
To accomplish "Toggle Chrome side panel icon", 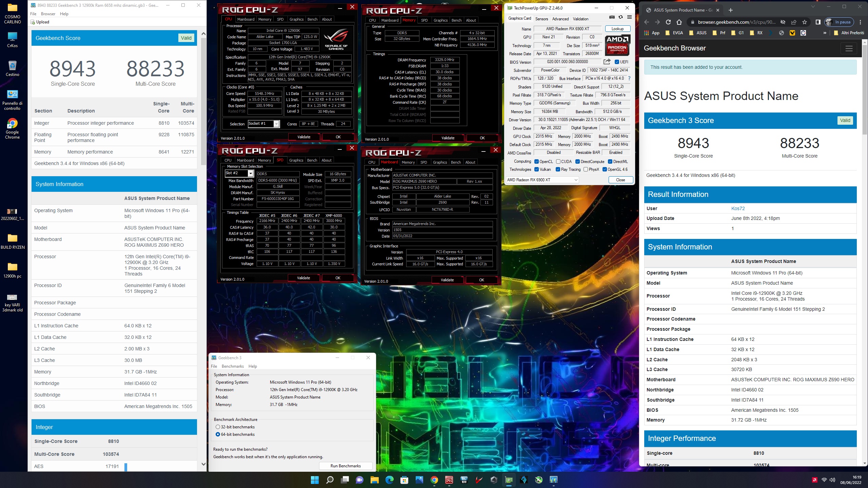I will 818,22.
